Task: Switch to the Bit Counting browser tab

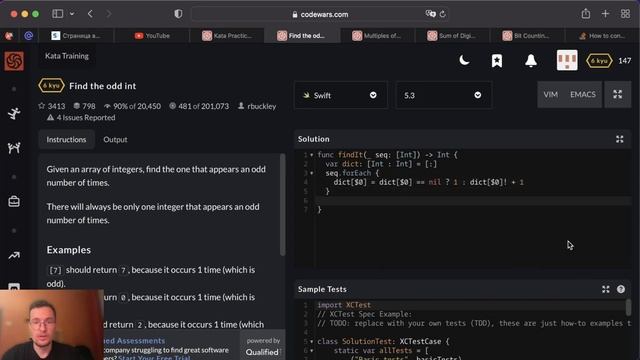Action: (527, 36)
